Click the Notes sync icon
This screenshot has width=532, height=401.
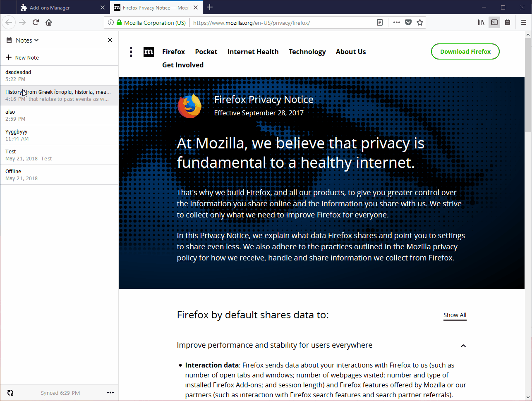click(10, 393)
